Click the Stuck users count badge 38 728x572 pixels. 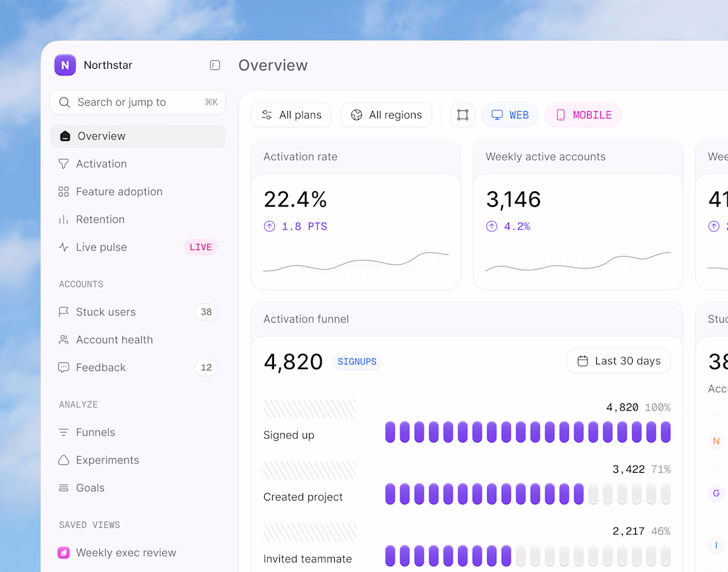(x=206, y=311)
